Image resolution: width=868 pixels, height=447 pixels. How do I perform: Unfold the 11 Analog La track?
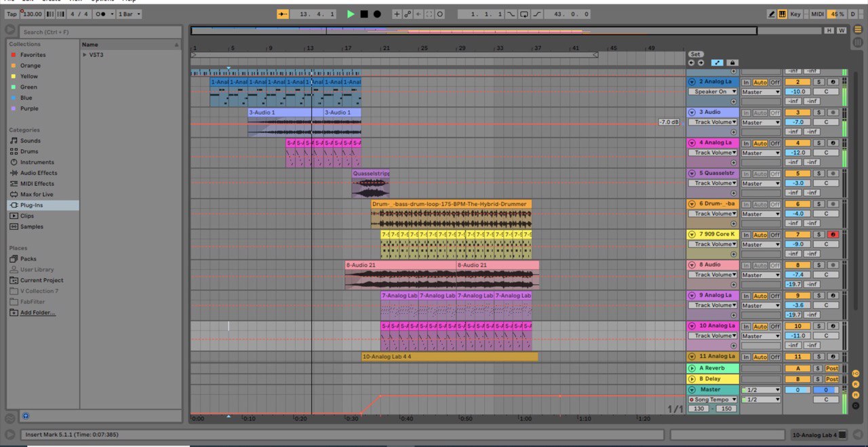click(692, 357)
